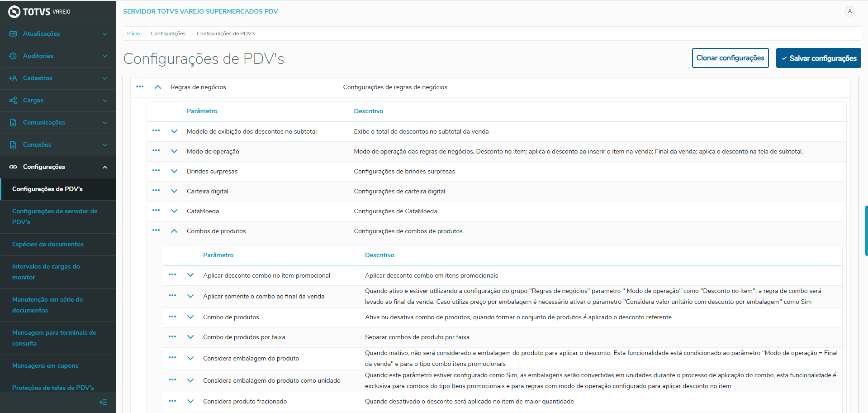Collapse the Configurações menu chevron

click(105, 167)
